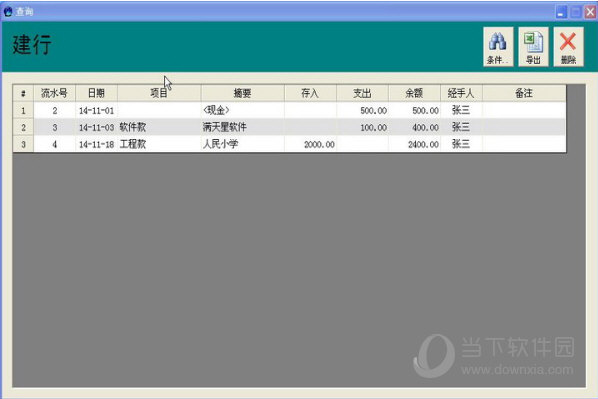Click 张三 in the 软件款 row
The image size is (598, 399).
coord(461,127)
